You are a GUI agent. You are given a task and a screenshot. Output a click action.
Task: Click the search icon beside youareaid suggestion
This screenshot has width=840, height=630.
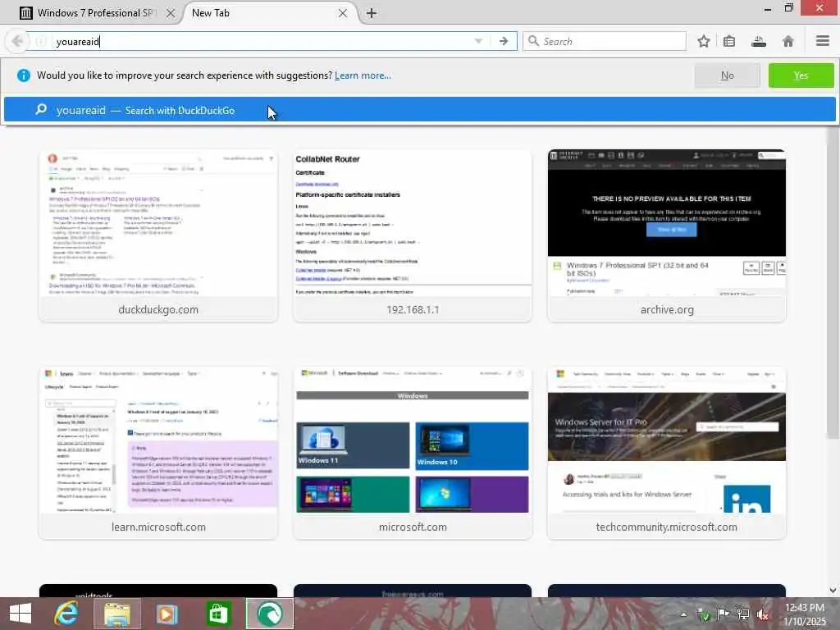(x=41, y=110)
